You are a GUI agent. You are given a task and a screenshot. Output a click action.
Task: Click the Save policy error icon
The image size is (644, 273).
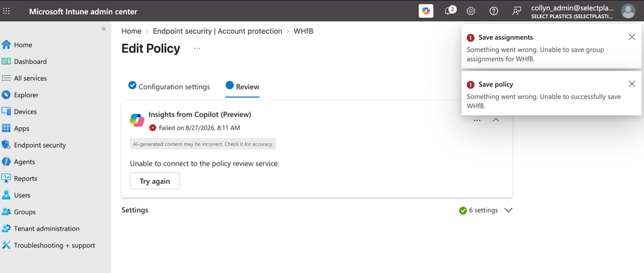click(471, 85)
